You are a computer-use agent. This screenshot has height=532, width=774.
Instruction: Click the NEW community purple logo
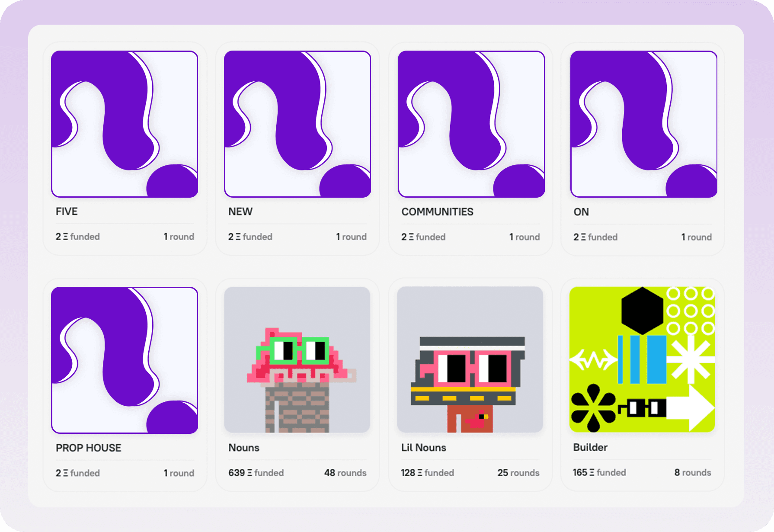click(x=297, y=124)
